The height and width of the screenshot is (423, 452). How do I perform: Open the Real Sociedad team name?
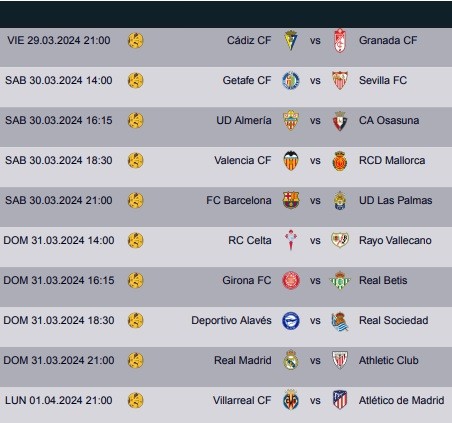[x=394, y=320]
